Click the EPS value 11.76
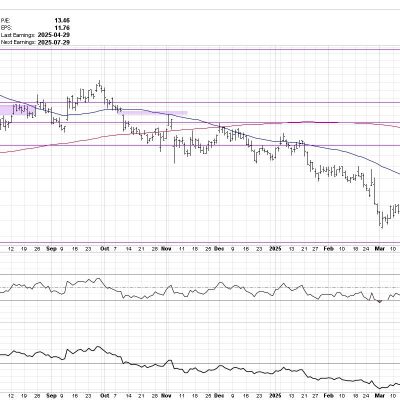Screen dimensions: 400x400 (62, 28)
